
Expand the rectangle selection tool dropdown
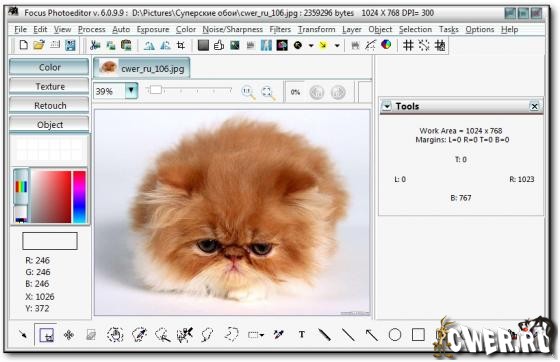pyautogui.click(x=262, y=335)
